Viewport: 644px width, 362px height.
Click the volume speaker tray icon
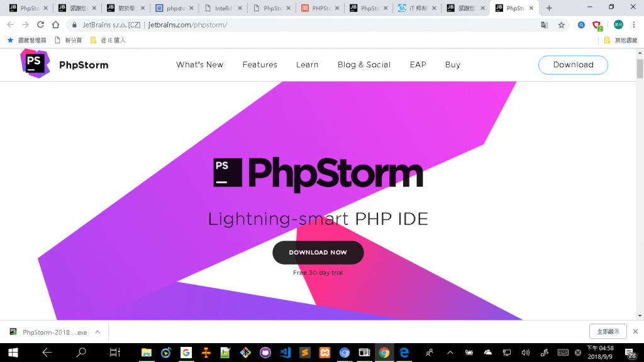point(525,353)
